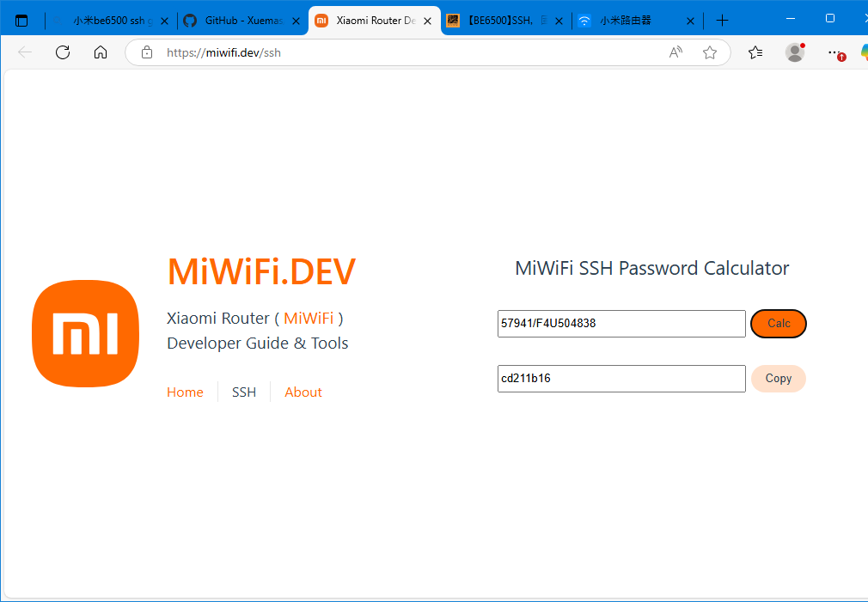Open the Favorites list icon

point(755,52)
